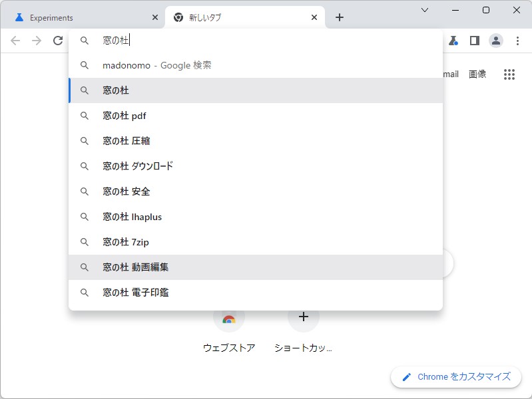
Task: Click the omnibox text 窓の杜
Action: [x=116, y=41]
